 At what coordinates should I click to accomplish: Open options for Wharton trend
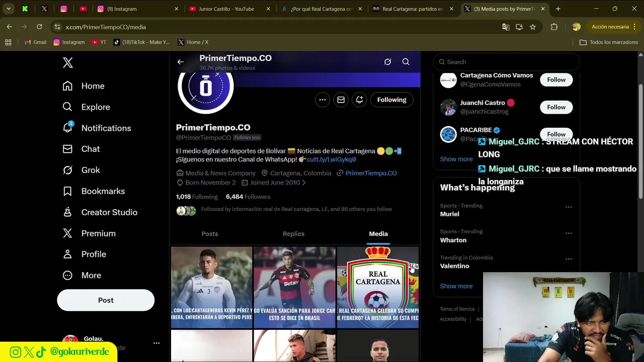click(569, 233)
